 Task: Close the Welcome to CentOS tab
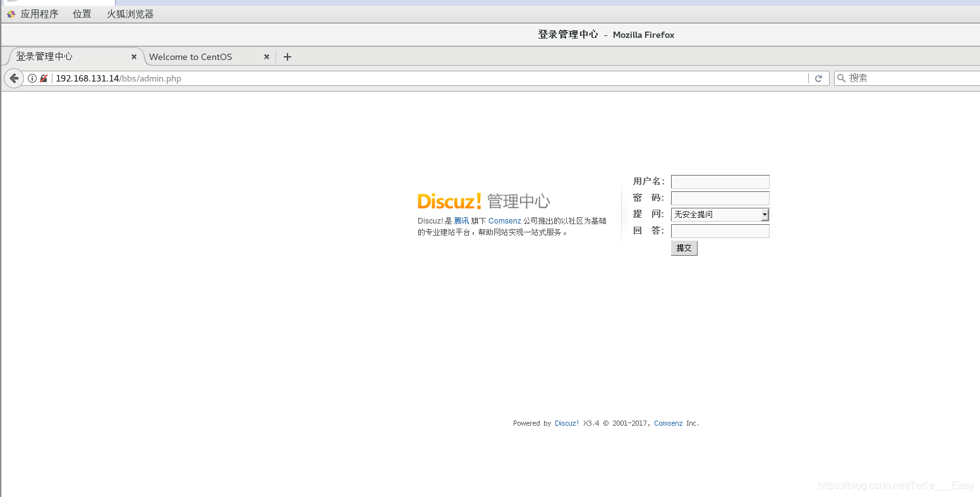tap(267, 57)
